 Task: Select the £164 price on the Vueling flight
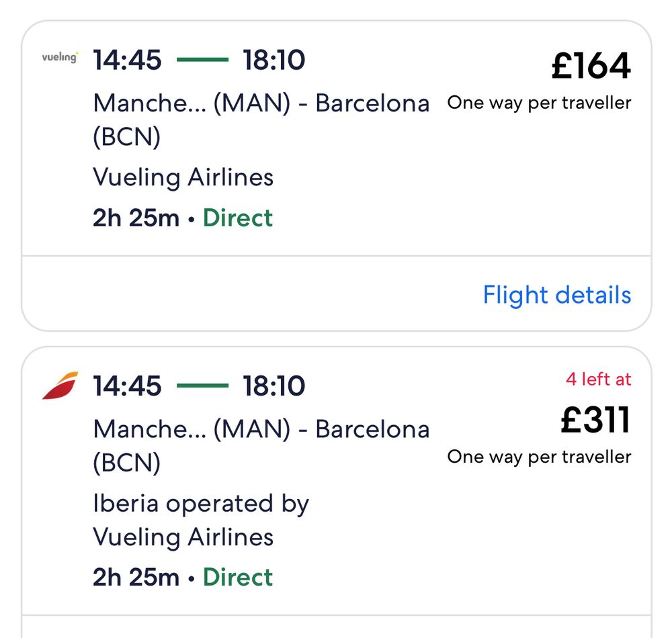pyautogui.click(x=591, y=66)
